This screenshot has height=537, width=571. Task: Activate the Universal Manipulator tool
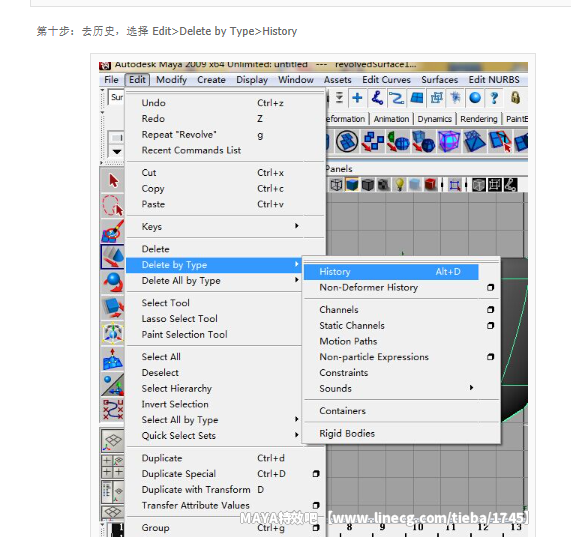pyautogui.click(x=113, y=333)
